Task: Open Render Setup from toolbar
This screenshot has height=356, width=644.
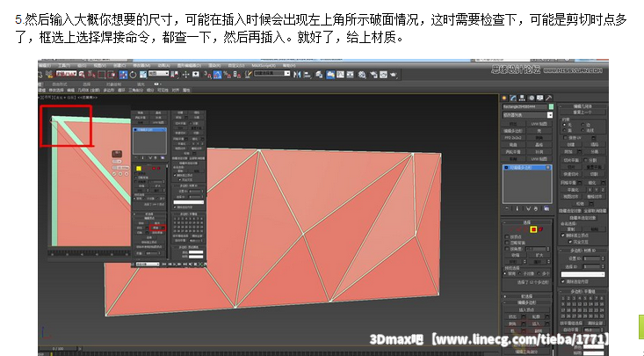Action: coord(373,75)
